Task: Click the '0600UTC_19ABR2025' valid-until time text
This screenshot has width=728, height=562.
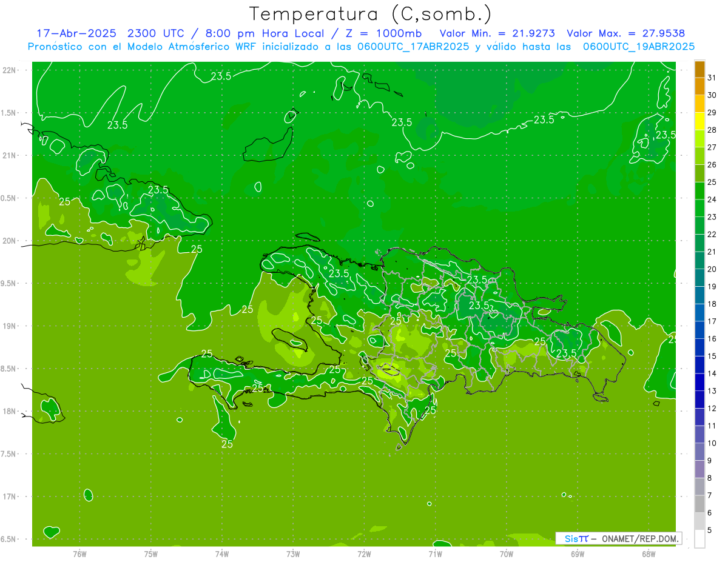Action: pyautogui.click(x=639, y=47)
